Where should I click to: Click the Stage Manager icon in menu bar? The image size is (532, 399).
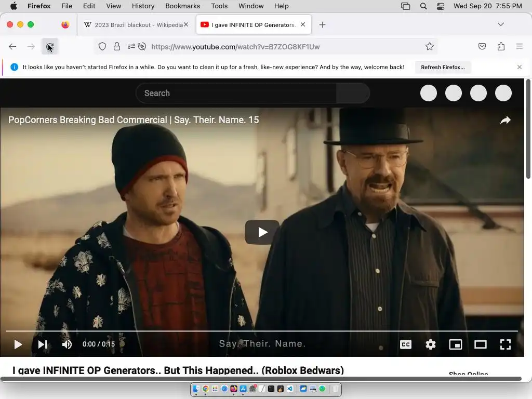[x=405, y=6]
